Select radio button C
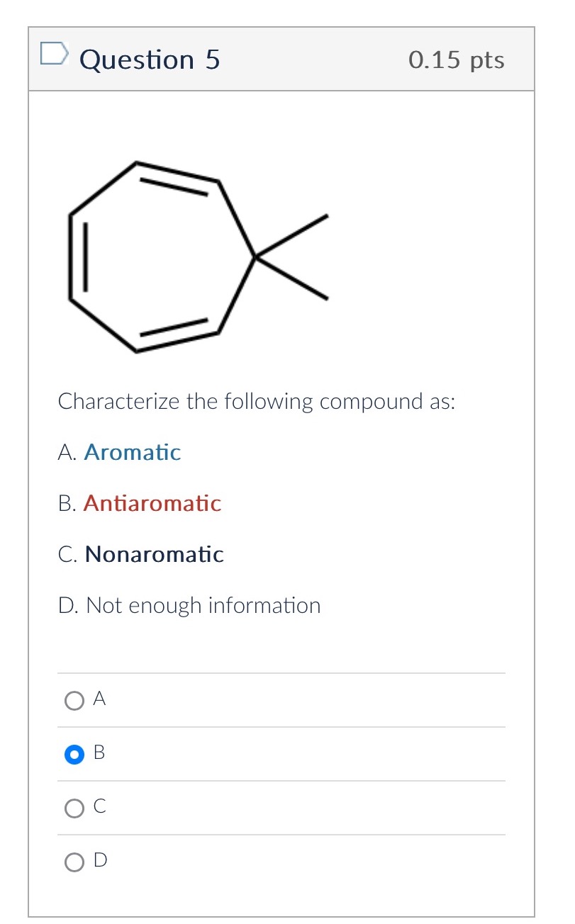Screen dimensions: 575x924 point(74,808)
